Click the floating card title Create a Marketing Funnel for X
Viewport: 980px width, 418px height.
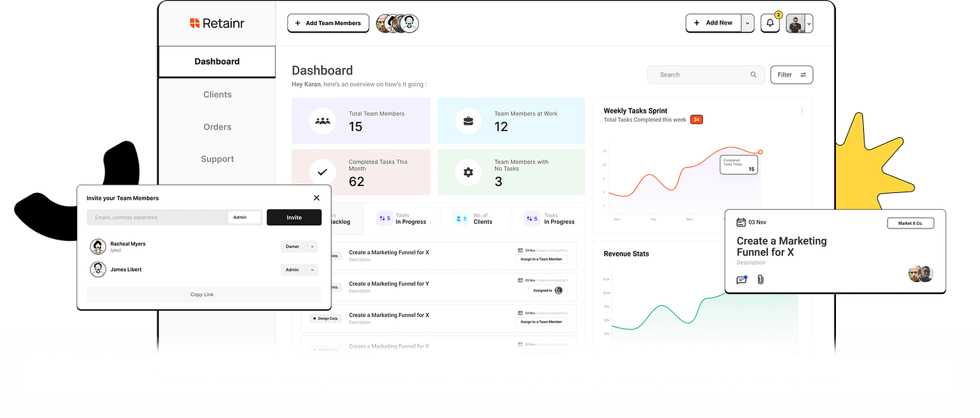pos(782,247)
